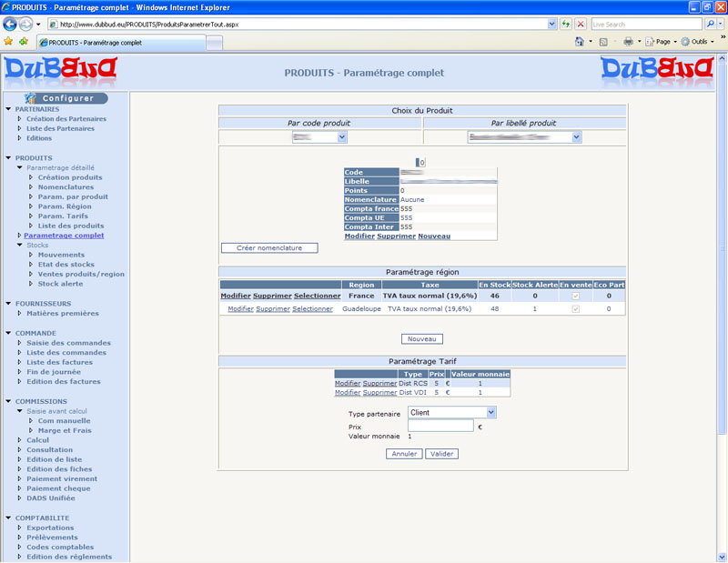Click the Valider button
This screenshot has height=563, width=728.
441,454
